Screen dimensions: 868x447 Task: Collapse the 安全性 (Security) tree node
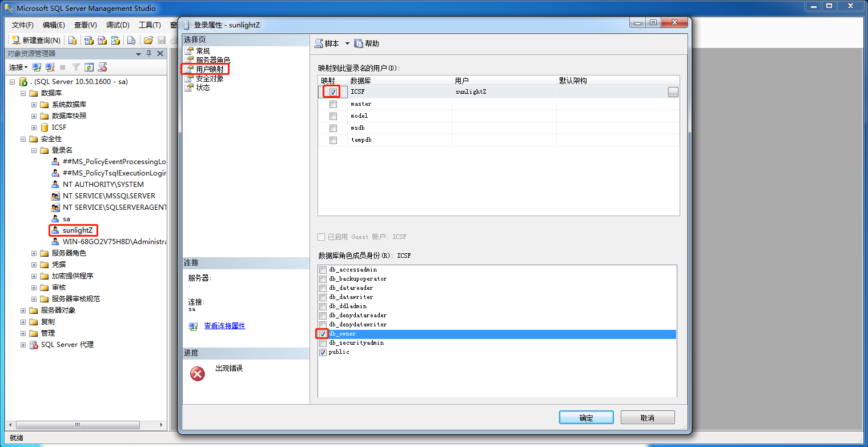[x=23, y=139]
